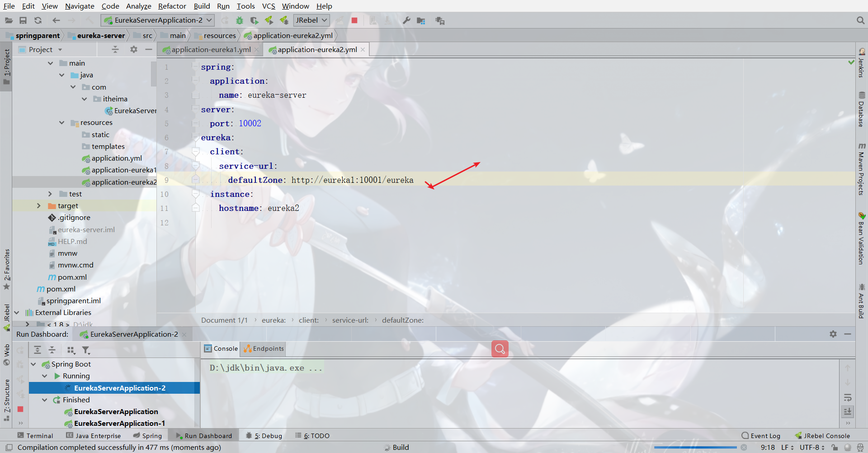868x453 pixels.
Task: Open the Terminal tool window
Action: click(x=35, y=436)
